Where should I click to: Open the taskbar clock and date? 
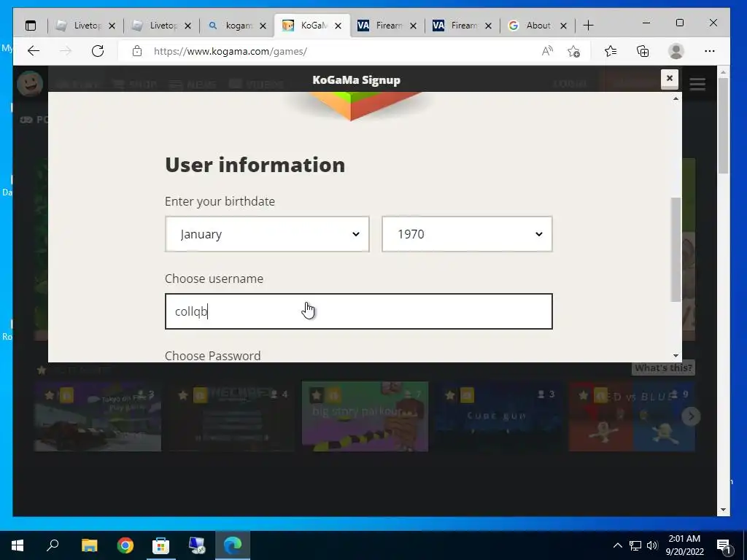pyautogui.click(x=684, y=545)
